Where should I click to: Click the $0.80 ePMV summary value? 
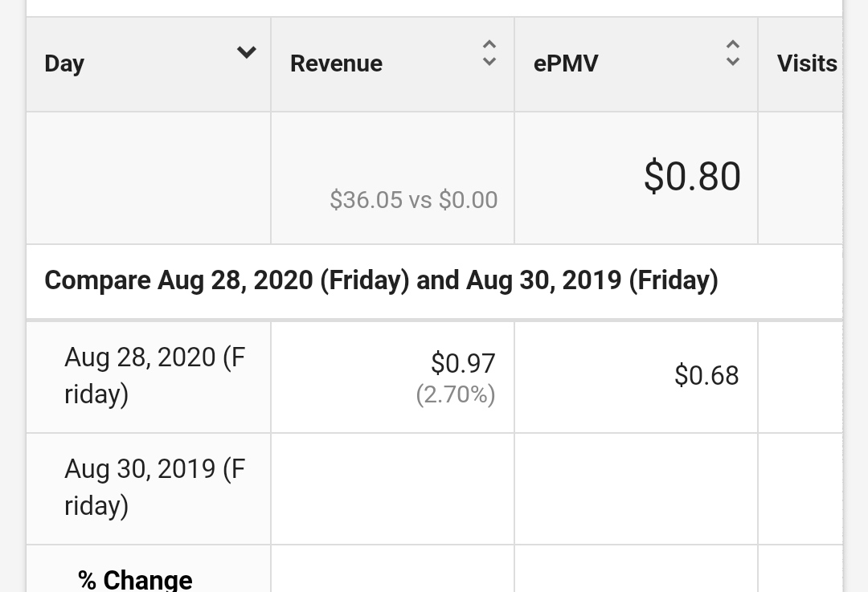click(x=692, y=177)
